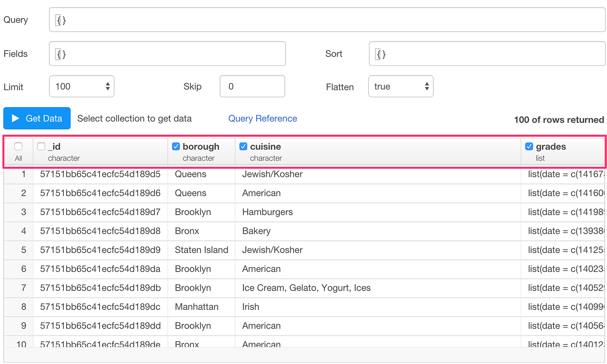Uncheck the cuisine column checkbox

pos(243,146)
